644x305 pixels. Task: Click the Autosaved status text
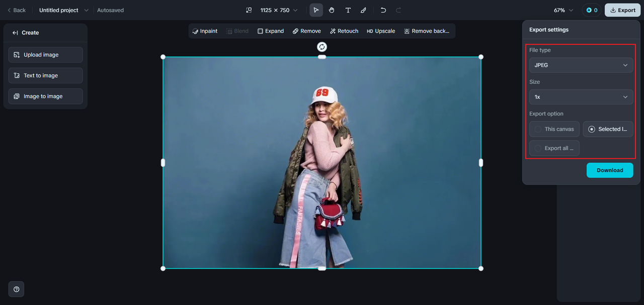110,10
